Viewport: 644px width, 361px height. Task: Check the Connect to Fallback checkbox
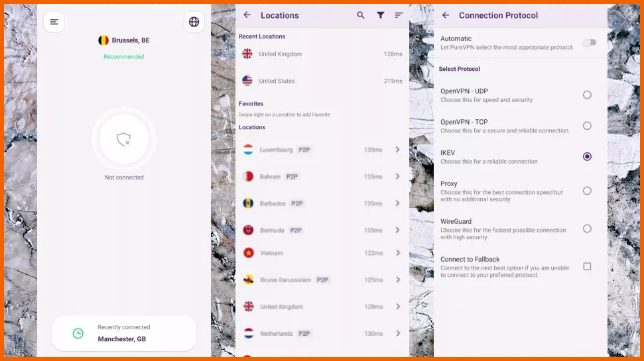click(588, 267)
